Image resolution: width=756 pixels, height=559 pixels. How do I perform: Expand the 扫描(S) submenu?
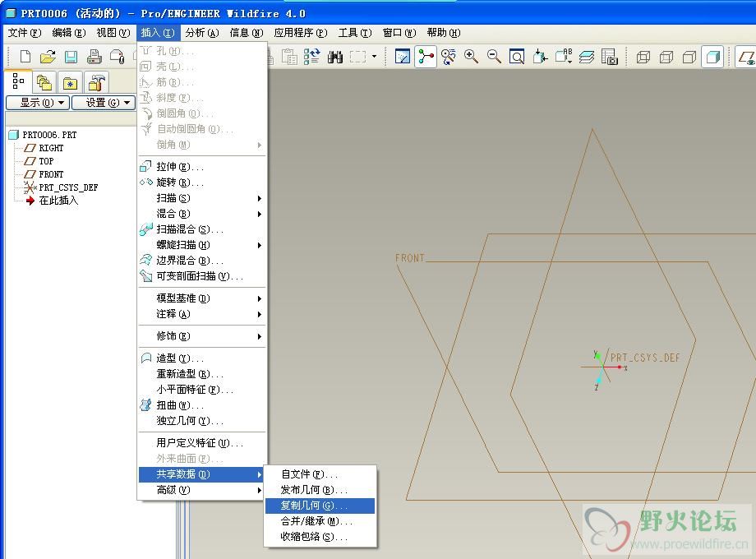pos(202,198)
